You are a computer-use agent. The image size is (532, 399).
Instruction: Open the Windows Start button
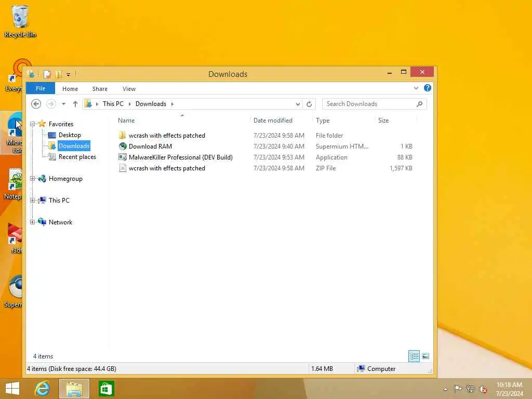click(x=12, y=389)
